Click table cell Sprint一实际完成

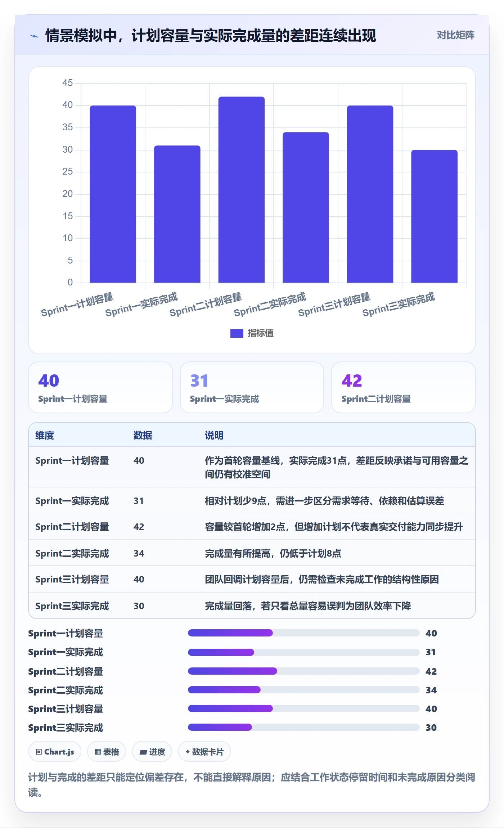point(72,501)
